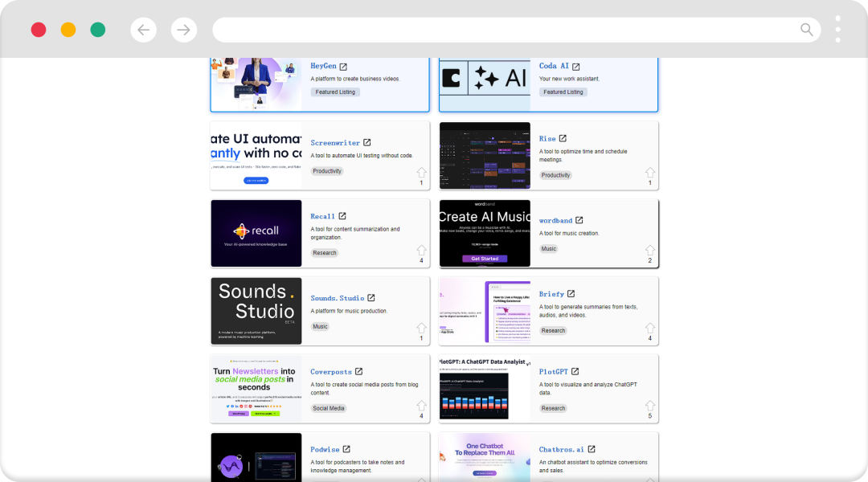Click the Rise calendar preview thumbnail

[485, 156]
